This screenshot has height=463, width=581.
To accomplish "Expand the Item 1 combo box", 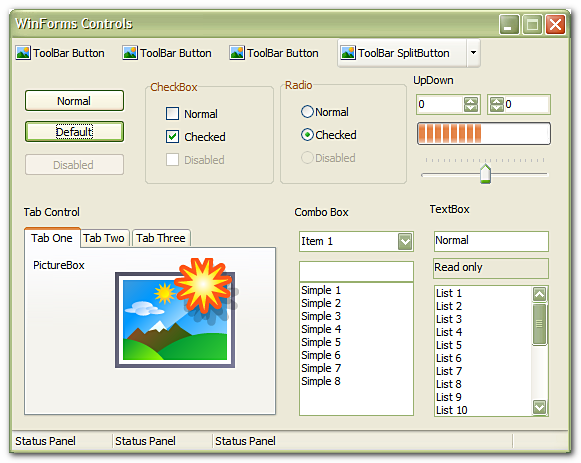I will click(x=405, y=242).
